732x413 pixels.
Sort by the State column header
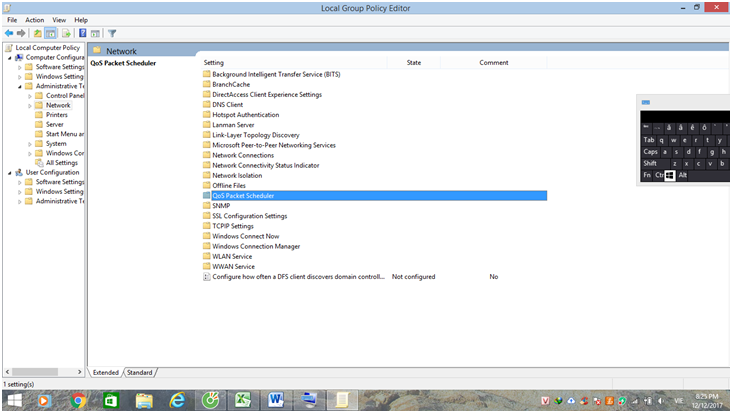[414, 62]
